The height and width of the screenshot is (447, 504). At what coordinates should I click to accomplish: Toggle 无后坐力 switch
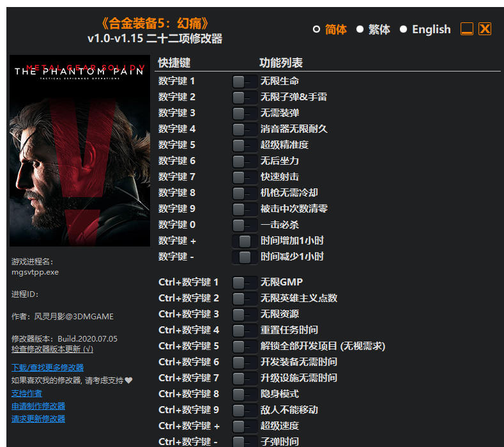tap(245, 162)
